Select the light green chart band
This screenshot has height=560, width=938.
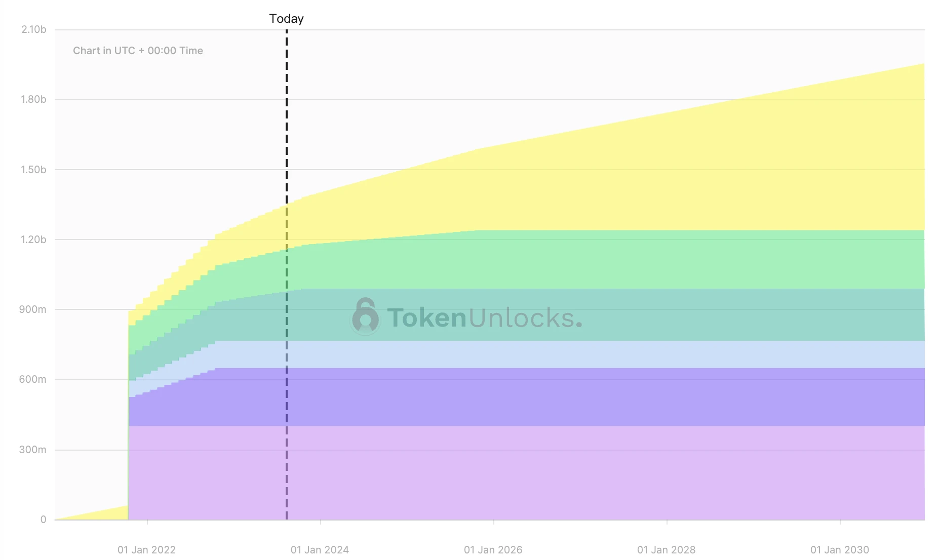(658, 259)
